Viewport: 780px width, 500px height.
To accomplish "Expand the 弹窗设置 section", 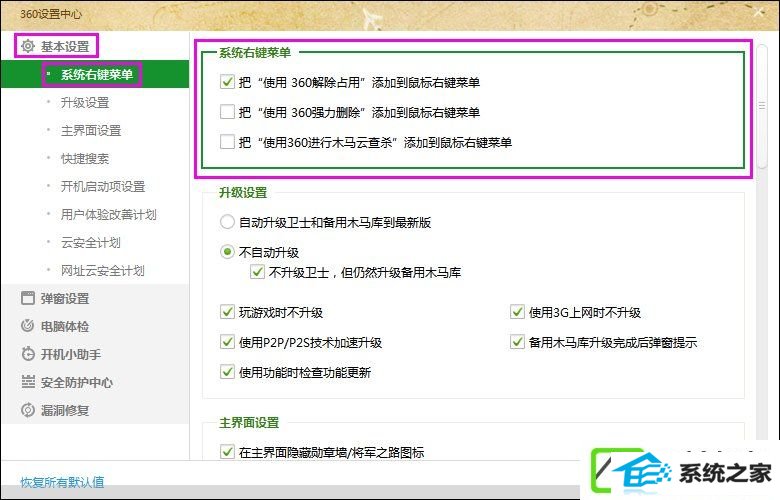I will [x=65, y=299].
